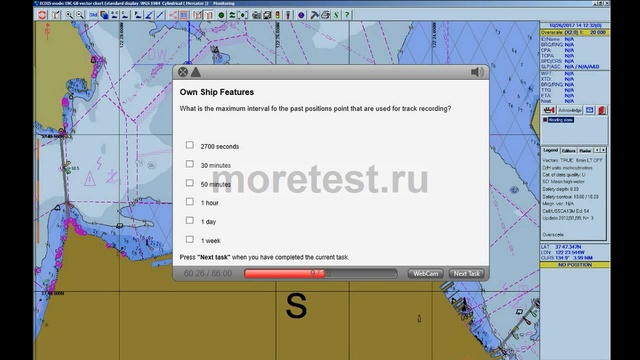
Task: Click the date and time readout
Action: point(575,25)
